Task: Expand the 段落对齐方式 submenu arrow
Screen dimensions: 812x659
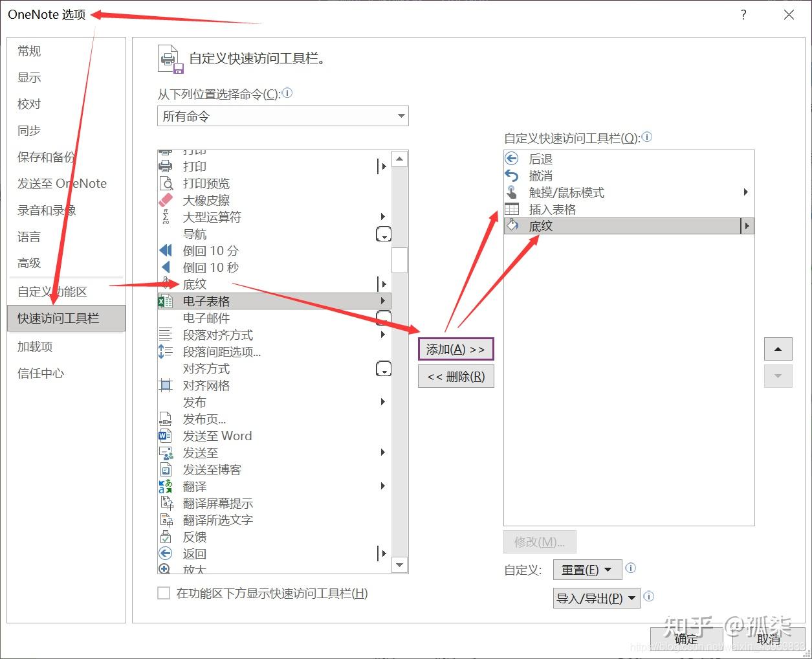Action: [383, 335]
